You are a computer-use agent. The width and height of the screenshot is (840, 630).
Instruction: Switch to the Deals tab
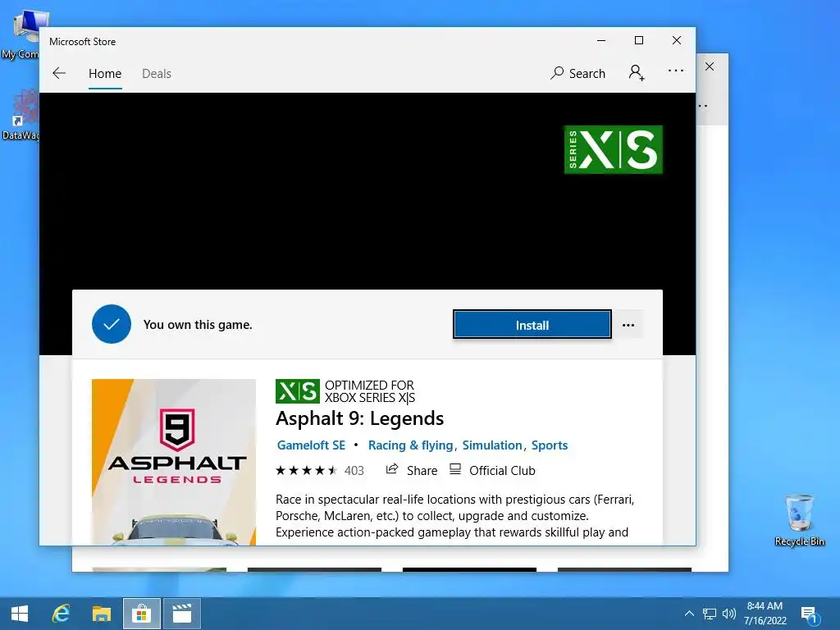(157, 73)
